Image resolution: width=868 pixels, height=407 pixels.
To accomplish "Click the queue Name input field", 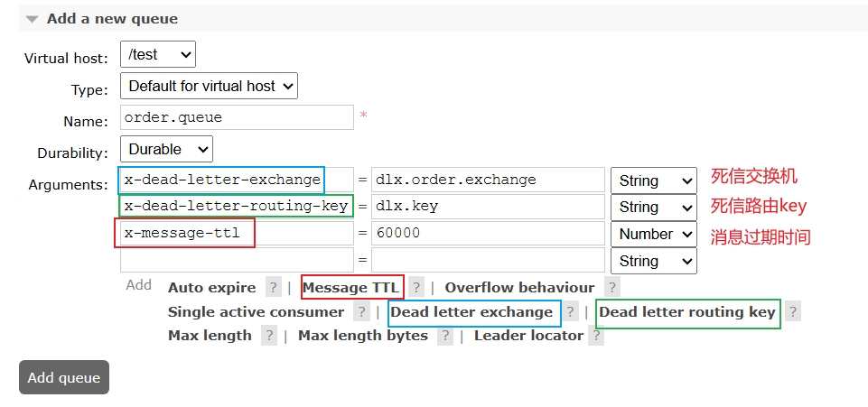I will [x=237, y=118].
